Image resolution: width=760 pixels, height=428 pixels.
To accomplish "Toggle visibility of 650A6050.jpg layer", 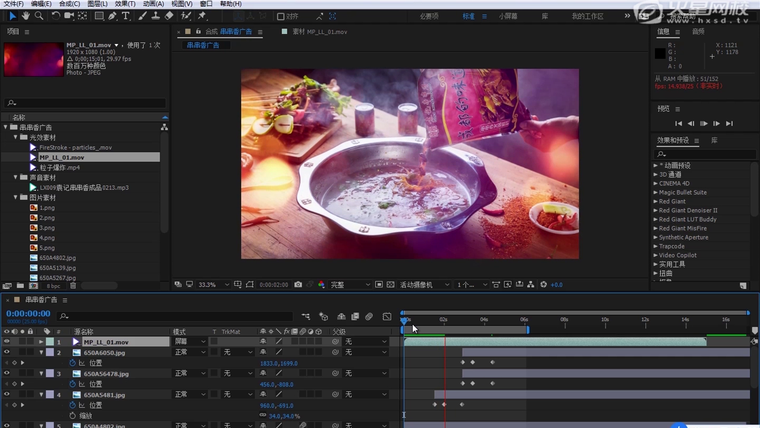I will pos(7,352).
